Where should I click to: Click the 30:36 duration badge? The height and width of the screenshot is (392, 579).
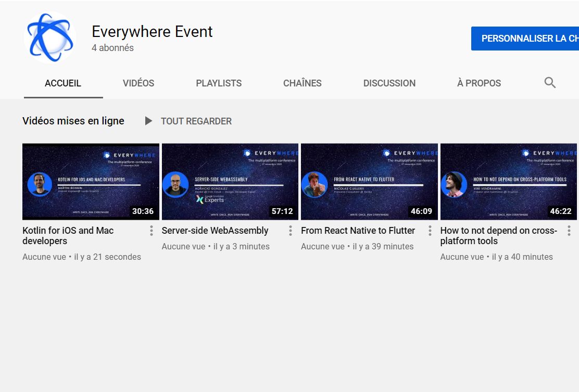(x=143, y=211)
